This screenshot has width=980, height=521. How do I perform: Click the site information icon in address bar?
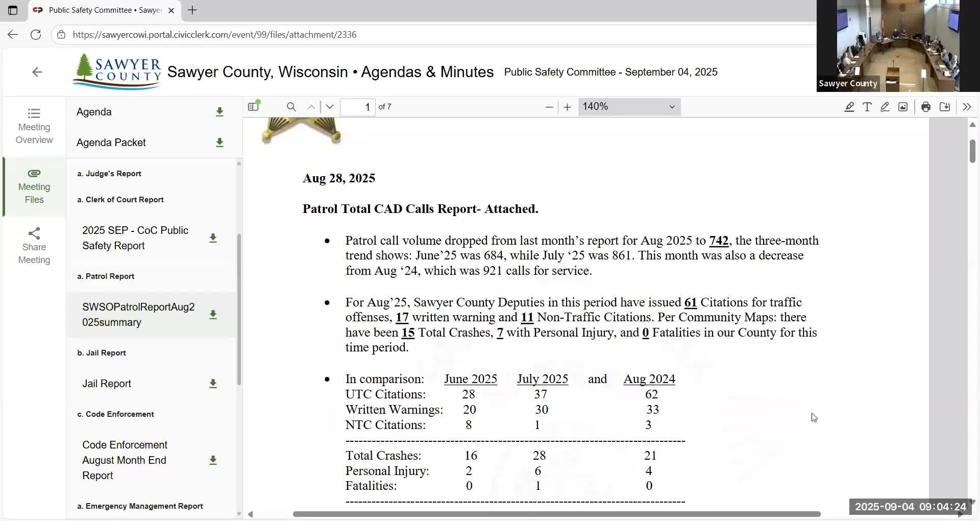pos(61,35)
